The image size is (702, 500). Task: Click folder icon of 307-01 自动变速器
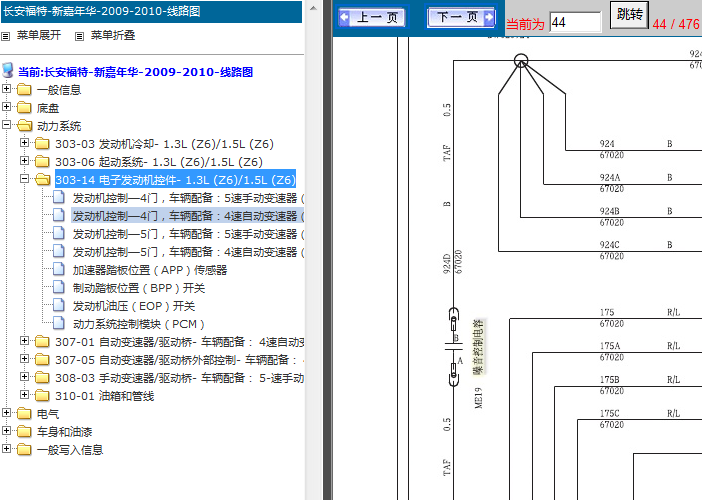point(42,342)
